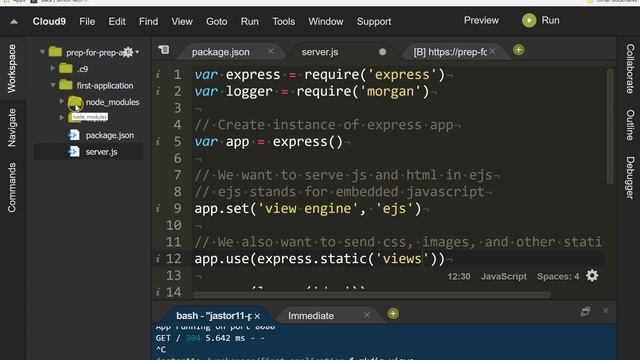This screenshot has width=640, height=360.
Task: Open the Support menu
Action: click(374, 21)
